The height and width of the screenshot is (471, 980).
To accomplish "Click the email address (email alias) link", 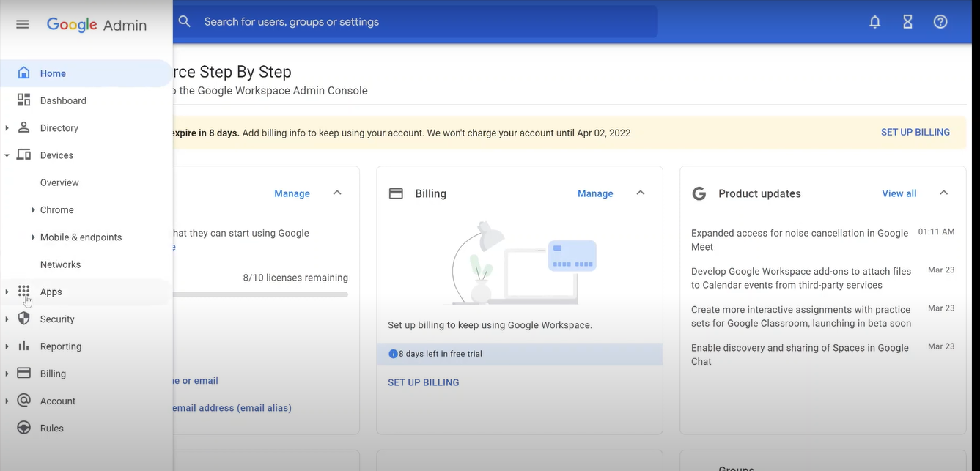I will (232, 408).
